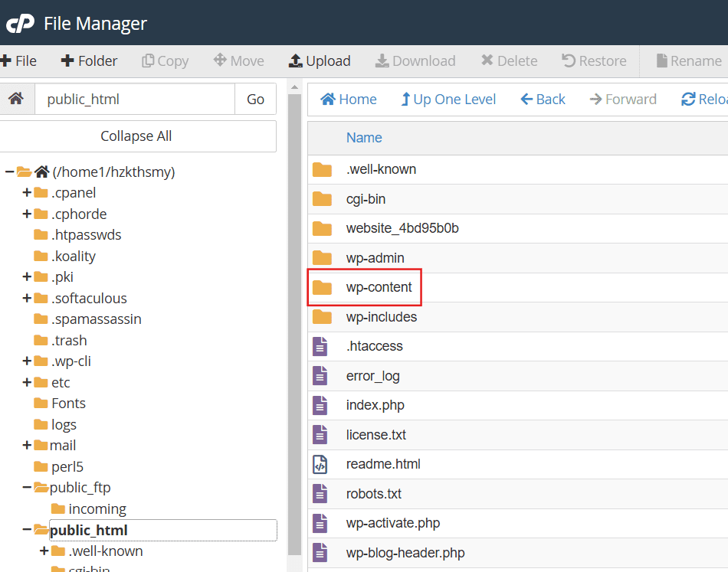This screenshot has width=728, height=572.
Task: Click the public_html path input field
Action: point(135,99)
